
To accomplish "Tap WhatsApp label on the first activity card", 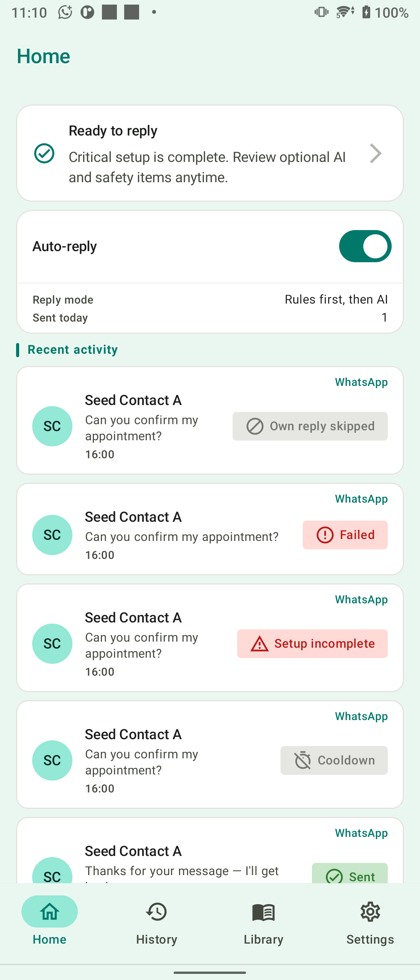I will click(x=361, y=382).
